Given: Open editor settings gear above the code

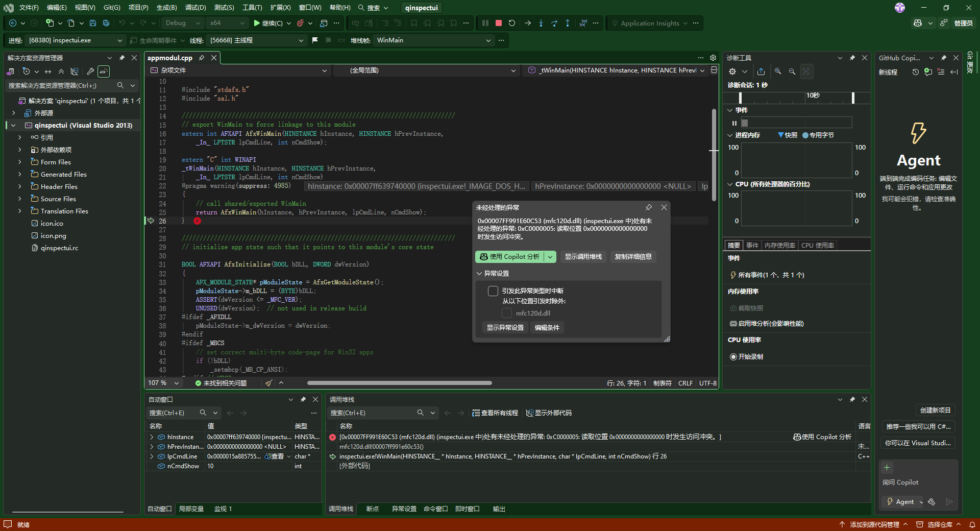Looking at the screenshot, I should click(713, 58).
